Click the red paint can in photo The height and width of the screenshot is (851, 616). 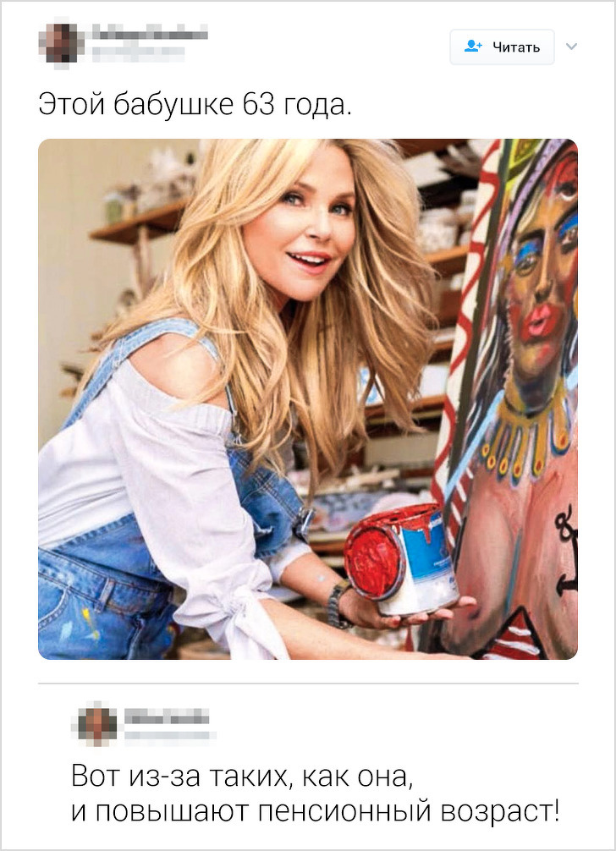400,559
